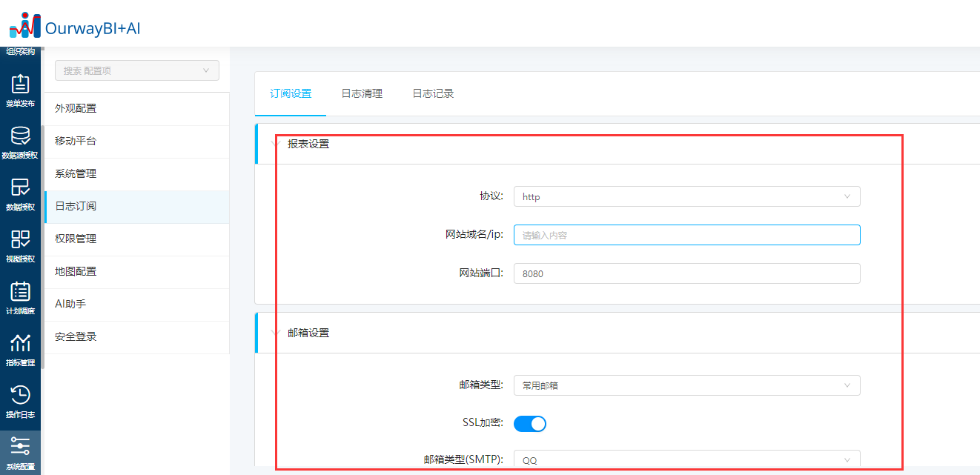Click the 数据源授权 database icon
980x475 pixels.
click(20, 142)
